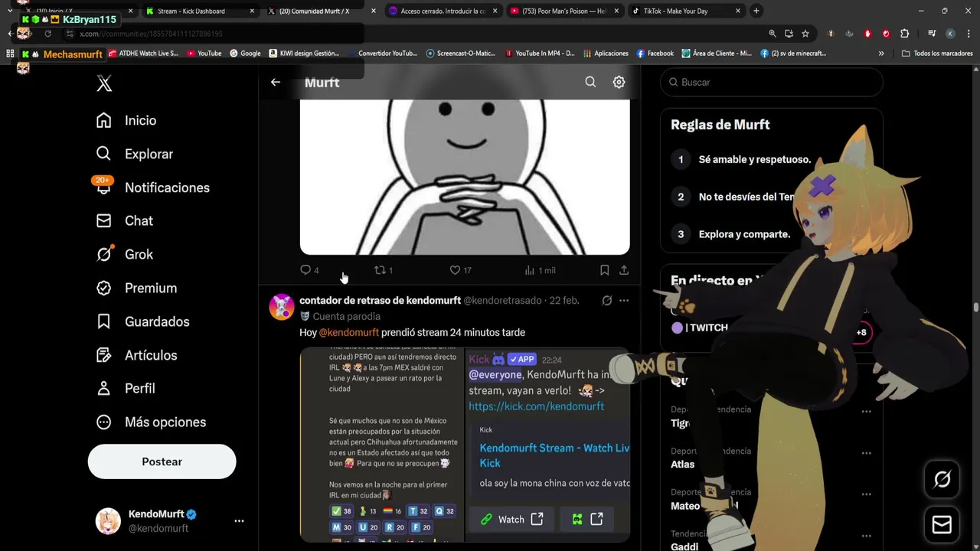Switch to Poor Man's Poison YouTube tab
Viewport: 980px width, 551px height.
[563, 11]
